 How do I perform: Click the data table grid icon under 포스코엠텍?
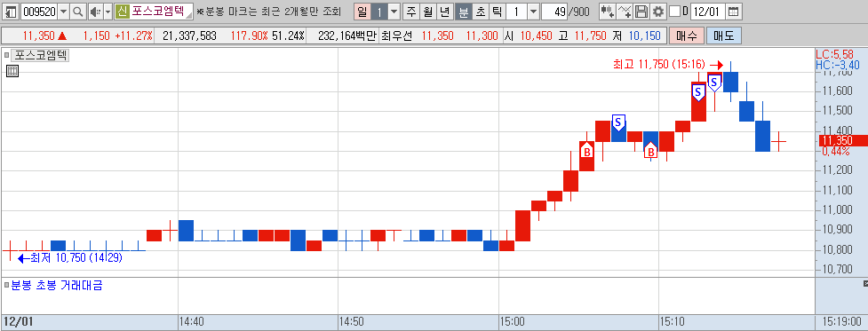click(12, 71)
